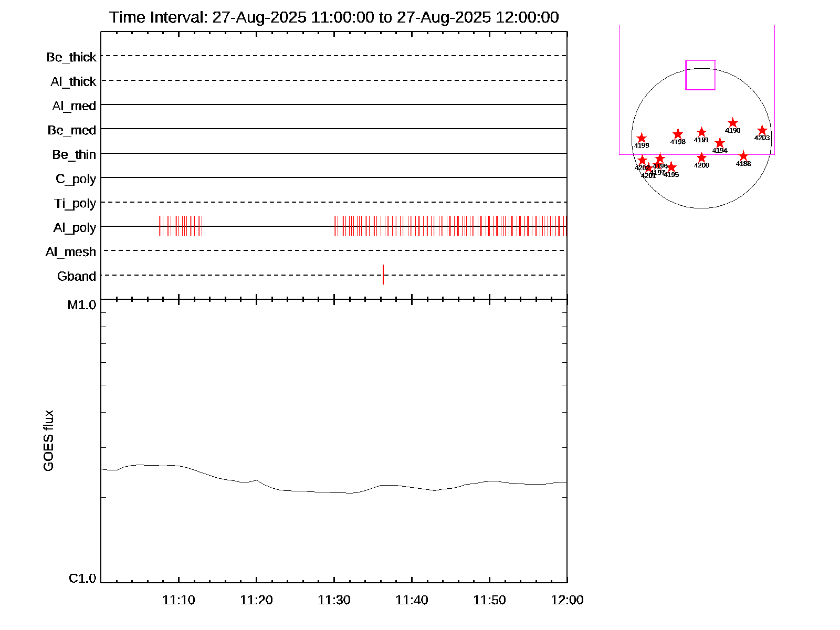Click active region 4199 star
The width and height of the screenshot is (840, 630).
(x=641, y=138)
